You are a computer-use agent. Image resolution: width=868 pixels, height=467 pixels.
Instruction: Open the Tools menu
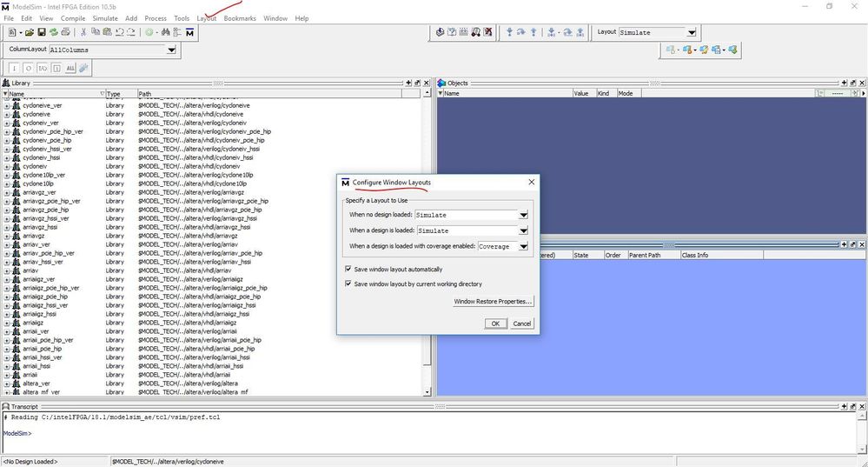click(182, 18)
